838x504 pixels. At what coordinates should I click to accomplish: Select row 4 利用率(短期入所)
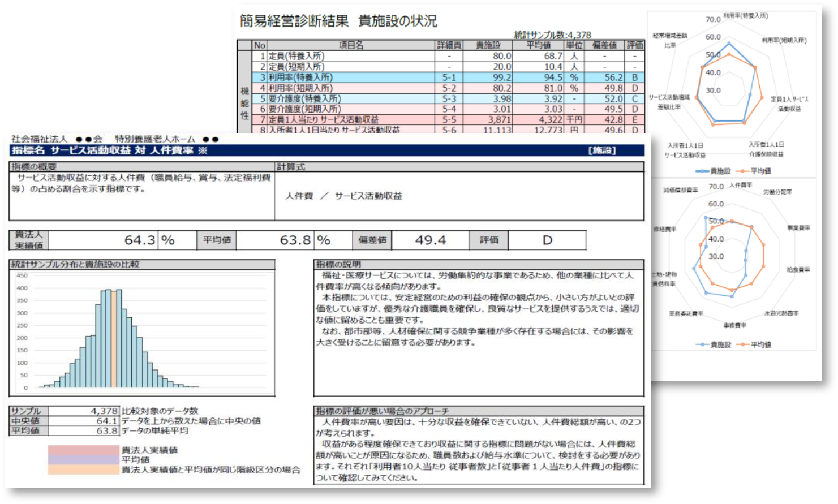click(x=448, y=88)
